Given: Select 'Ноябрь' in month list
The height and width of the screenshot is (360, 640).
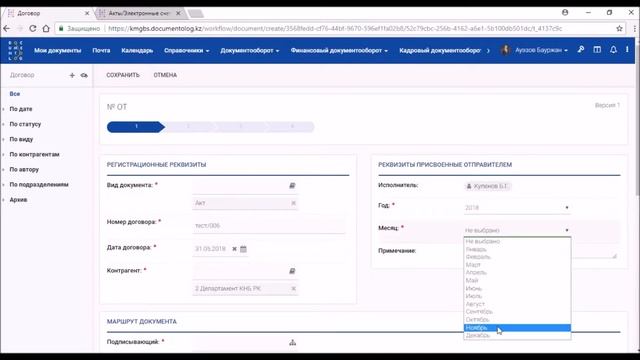Looking at the screenshot, I should [x=517, y=328].
